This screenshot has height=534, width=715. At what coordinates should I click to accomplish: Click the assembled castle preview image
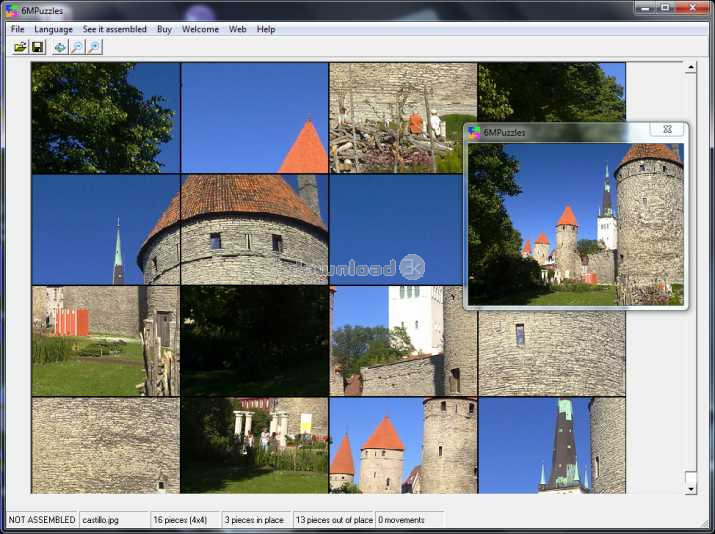(576, 224)
